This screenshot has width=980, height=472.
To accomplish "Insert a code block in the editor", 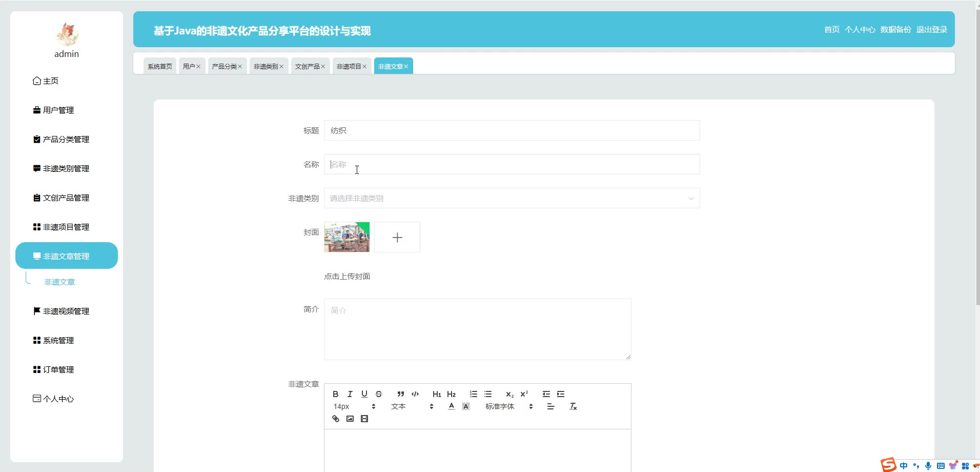I will (415, 394).
